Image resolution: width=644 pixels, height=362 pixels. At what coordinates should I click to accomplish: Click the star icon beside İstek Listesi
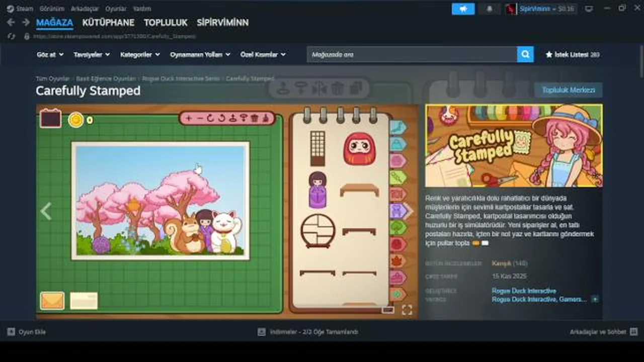pyautogui.click(x=549, y=54)
